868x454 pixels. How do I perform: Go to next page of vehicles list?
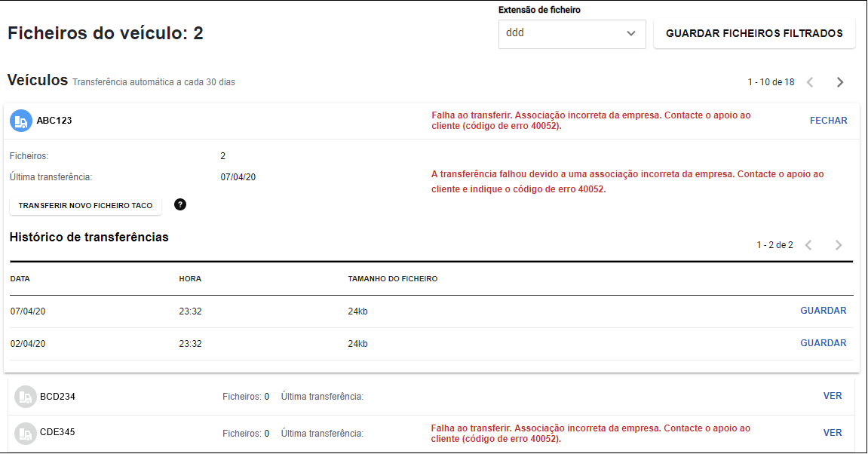(x=840, y=82)
